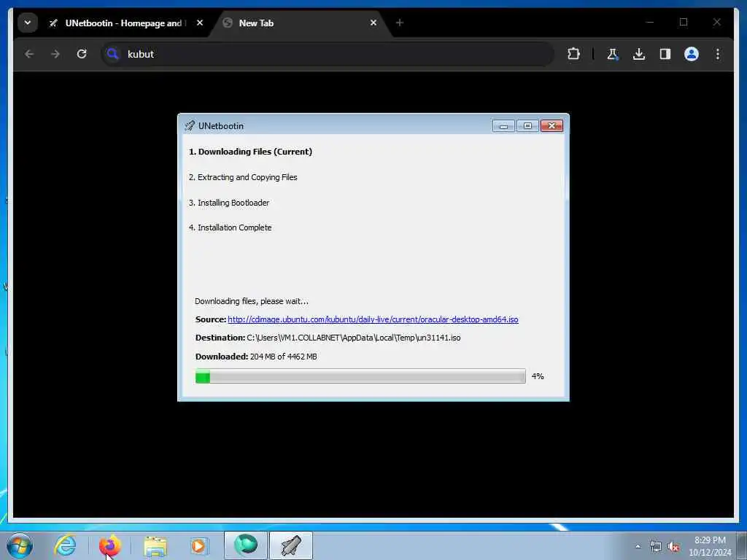Click the UNetbootin title bar icon
Image resolution: width=747 pixels, height=560 pixels.
(x=190, y=125)
